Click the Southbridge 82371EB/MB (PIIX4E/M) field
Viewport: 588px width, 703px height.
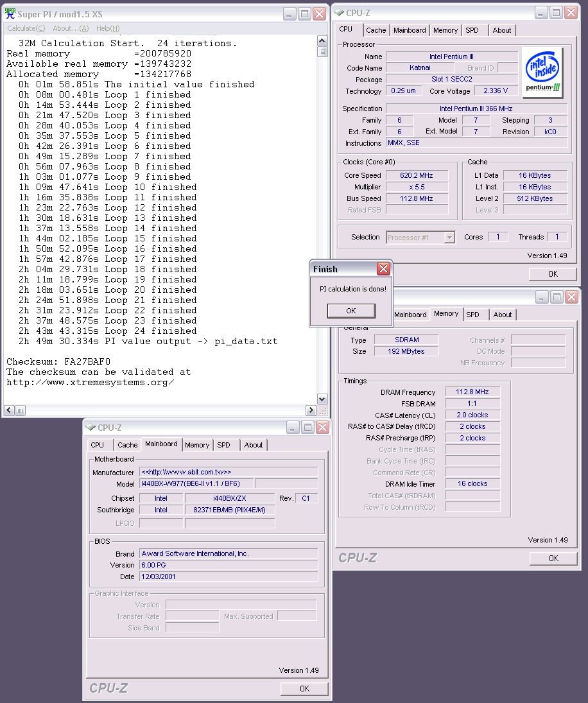click(x=229, y=510)
